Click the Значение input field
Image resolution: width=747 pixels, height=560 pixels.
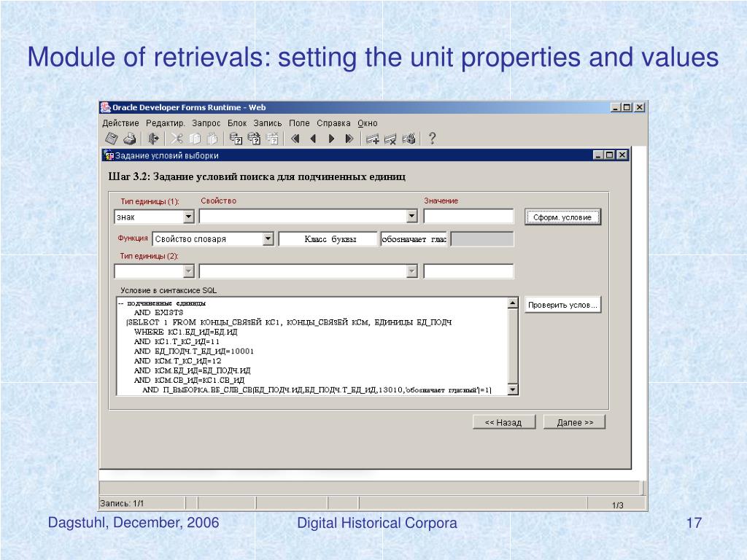pos(468,216)
